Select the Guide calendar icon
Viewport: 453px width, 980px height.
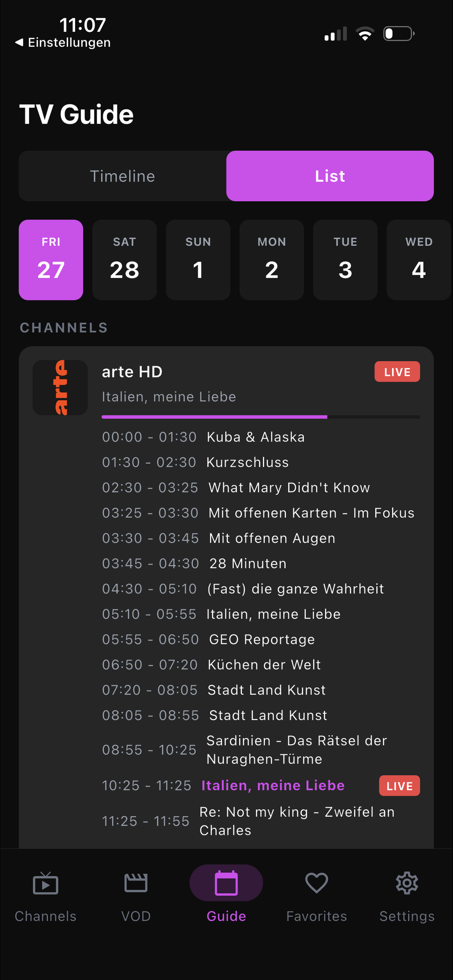(226, 886)
